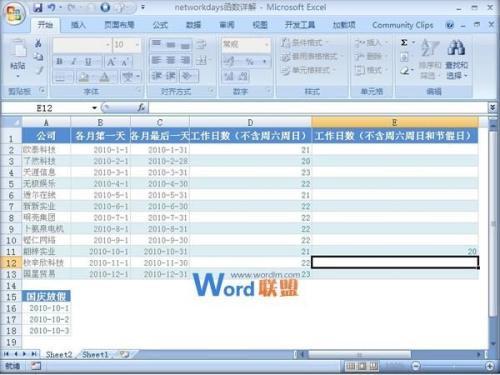Click the insert function fx icon

tap(141, 107)
